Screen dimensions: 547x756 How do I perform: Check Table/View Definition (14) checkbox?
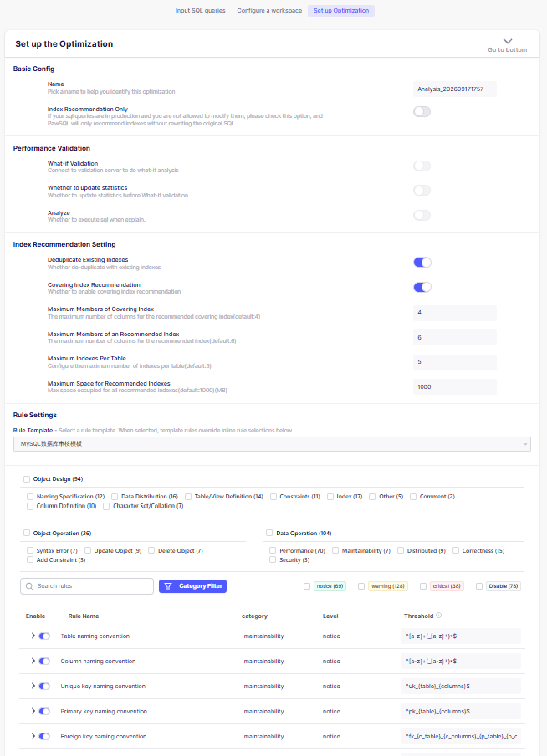[188, 496]
